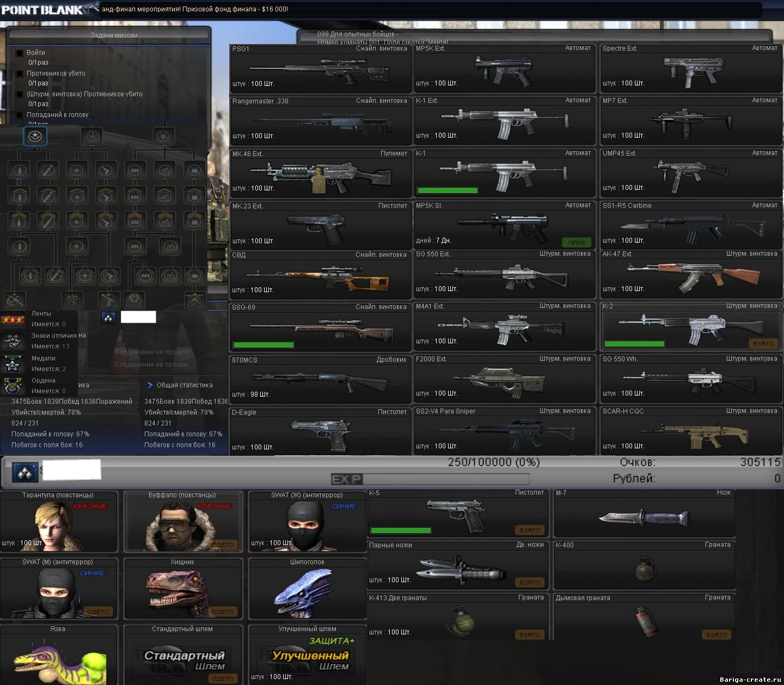This screenshot has width=784, height=685.
Task: Choose the pistol skill icon with double chevron
Action: pos(106,220)
